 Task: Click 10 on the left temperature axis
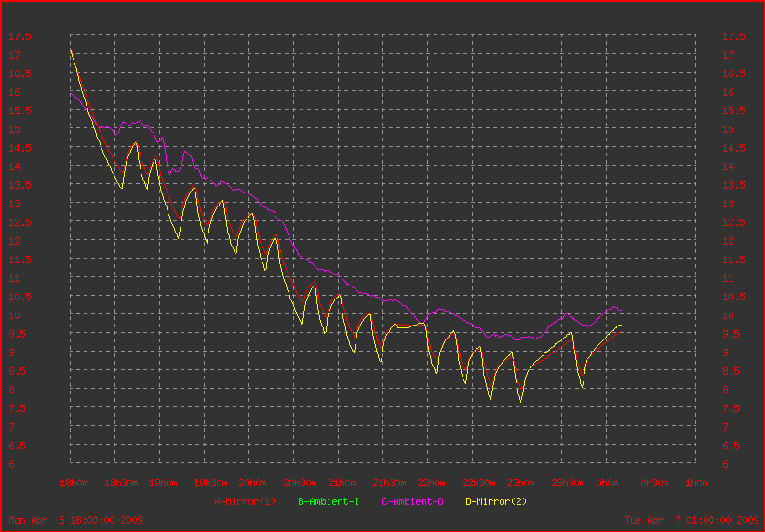14,315
